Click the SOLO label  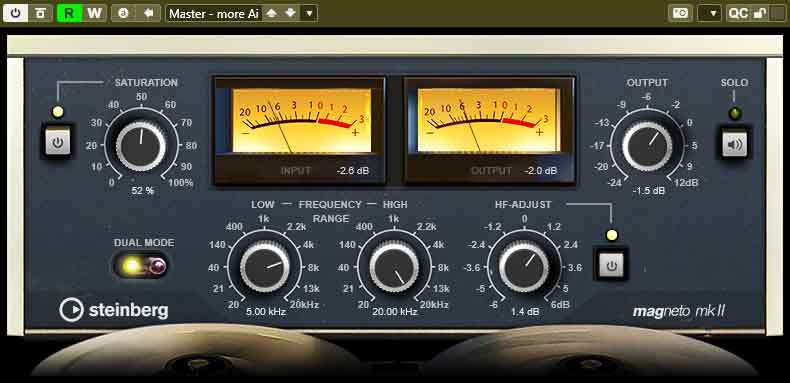pyautogui.click(x=734, y=83)
